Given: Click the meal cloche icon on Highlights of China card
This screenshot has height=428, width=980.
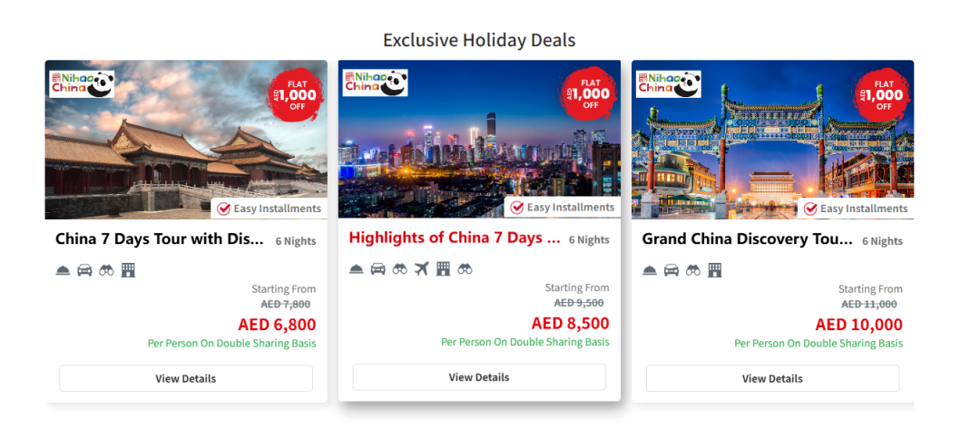Looking at the screenshot, I should pos(357,268).
